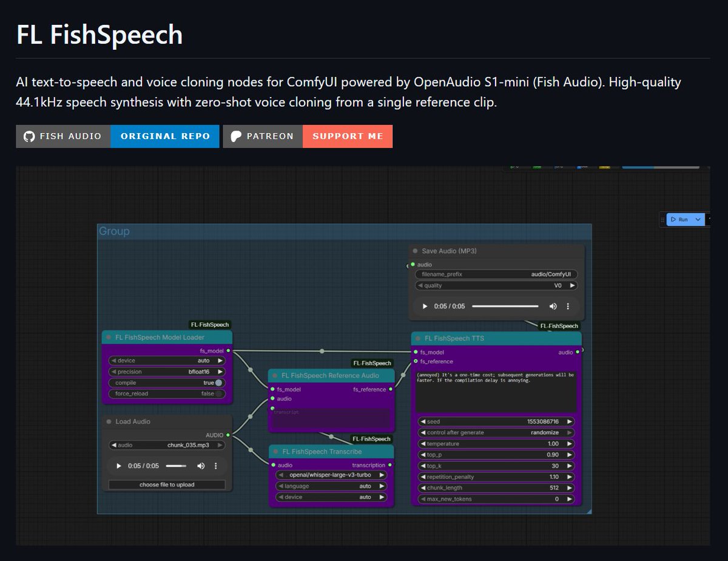Open the Fish Audio Original Repo badge

118,136
